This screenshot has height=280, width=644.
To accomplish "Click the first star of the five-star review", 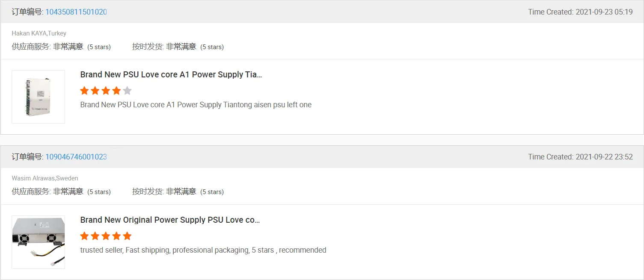I will point(84,236).
